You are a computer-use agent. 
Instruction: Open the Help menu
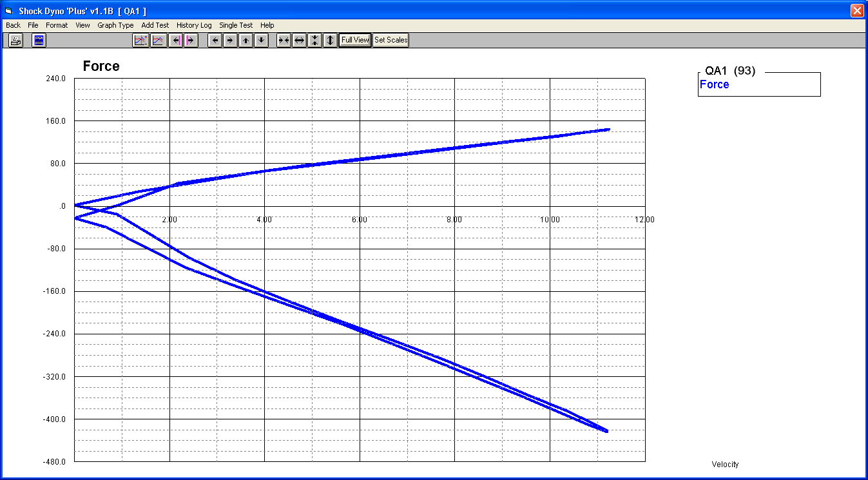(x=267, y=25)
